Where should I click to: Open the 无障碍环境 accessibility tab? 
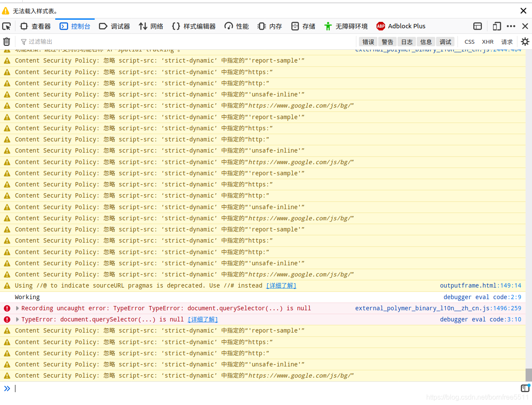click(x=346, y=26)
